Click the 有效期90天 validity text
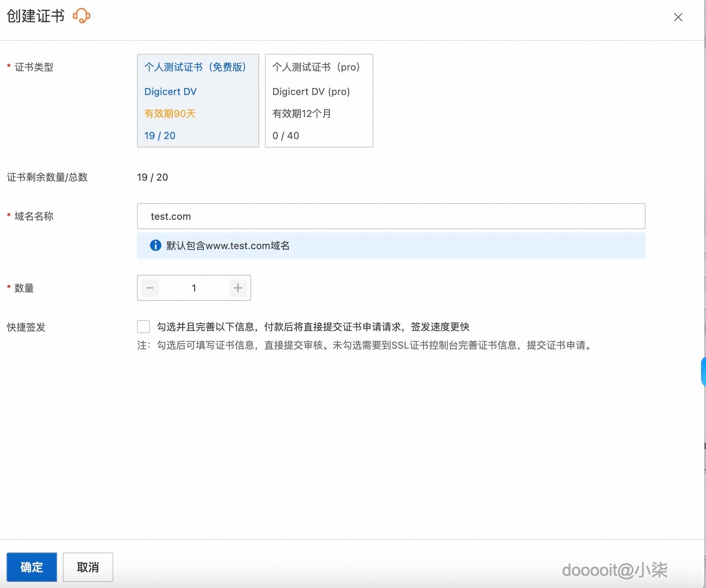 click(x=170, y=113)
